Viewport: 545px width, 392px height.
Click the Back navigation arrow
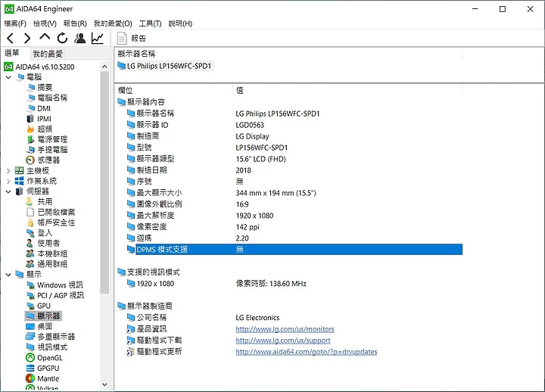(x=11, y=38)
